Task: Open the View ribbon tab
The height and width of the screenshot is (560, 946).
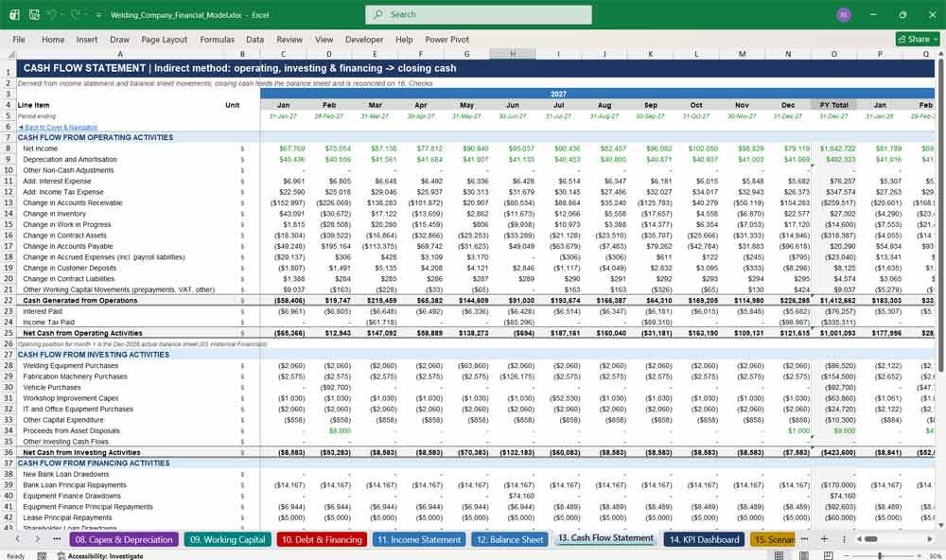Action: coord(324,39)
